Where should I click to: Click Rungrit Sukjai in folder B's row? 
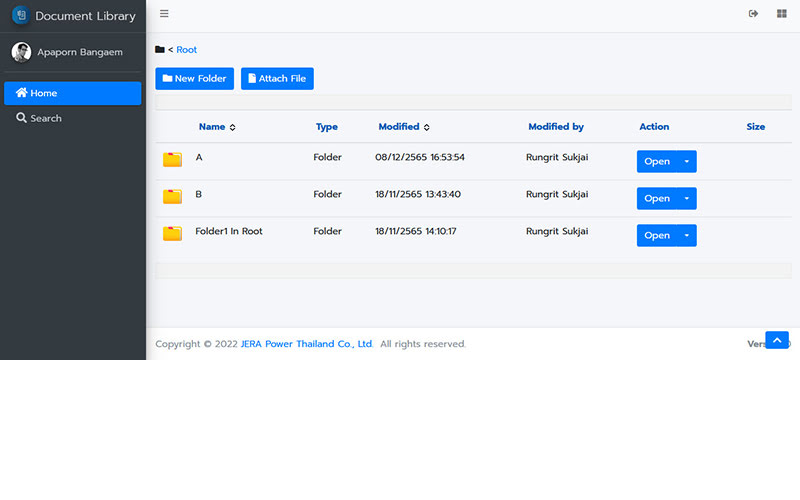(x=557, y=194)
